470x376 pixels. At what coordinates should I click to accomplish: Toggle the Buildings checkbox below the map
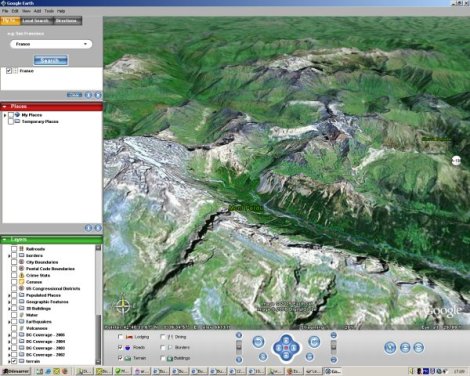coord(163,358)
